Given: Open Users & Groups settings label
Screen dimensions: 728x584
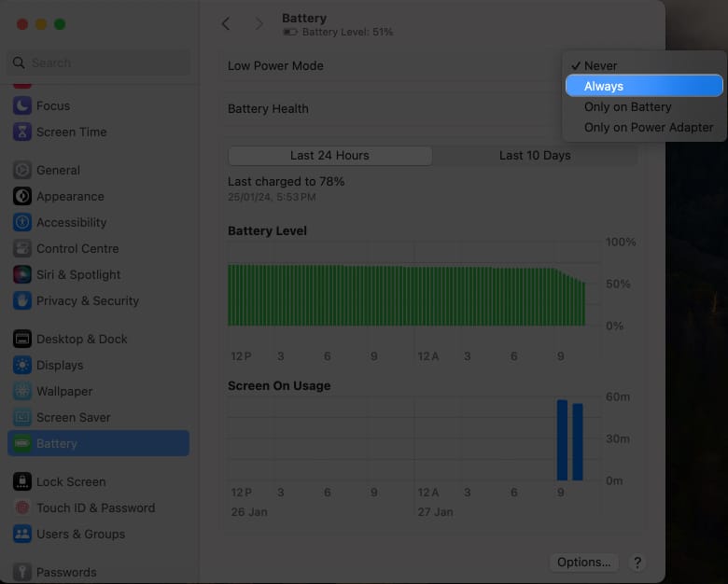Looking at the screenshot, I should coord(81,534).
